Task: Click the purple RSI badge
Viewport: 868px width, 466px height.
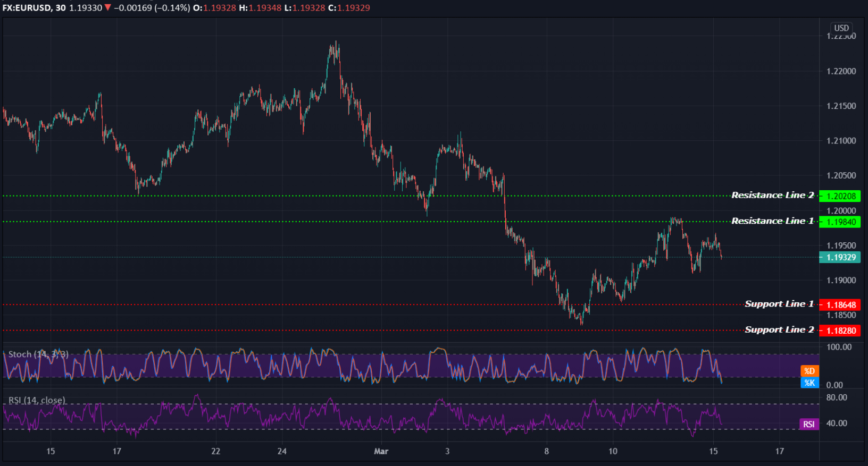Action: point(808,424)
